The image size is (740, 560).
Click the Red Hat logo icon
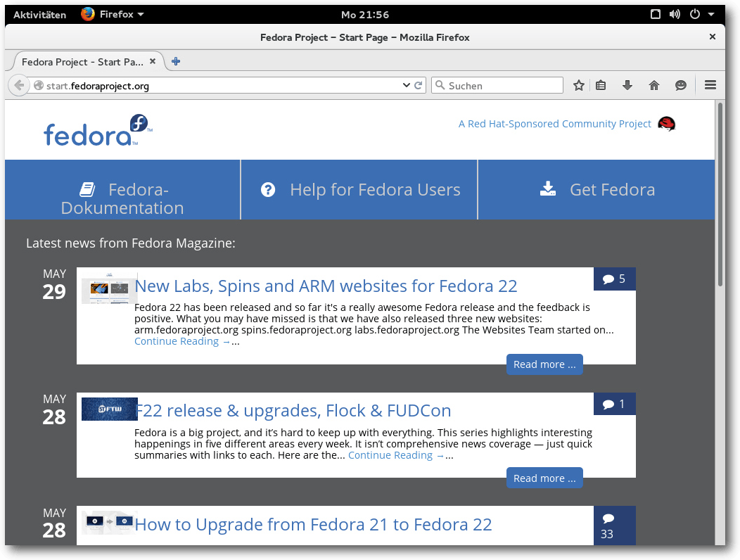click(x=666, y=124)
